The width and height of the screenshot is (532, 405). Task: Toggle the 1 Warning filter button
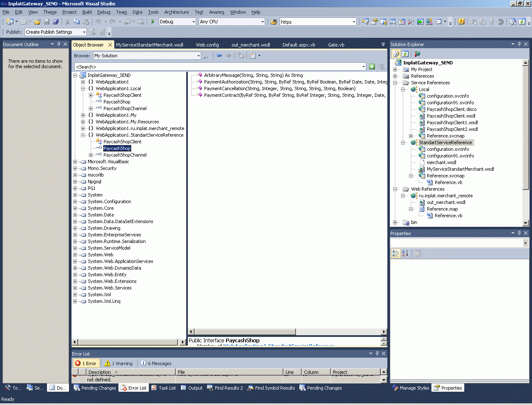pyautogui.click(x=118, y=363)
